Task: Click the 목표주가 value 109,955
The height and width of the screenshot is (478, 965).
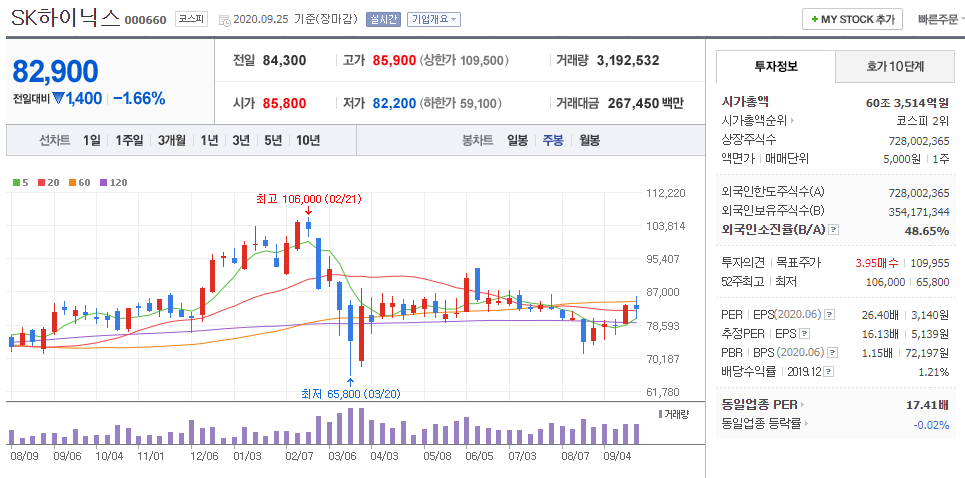Action: [x=929, y=263]
